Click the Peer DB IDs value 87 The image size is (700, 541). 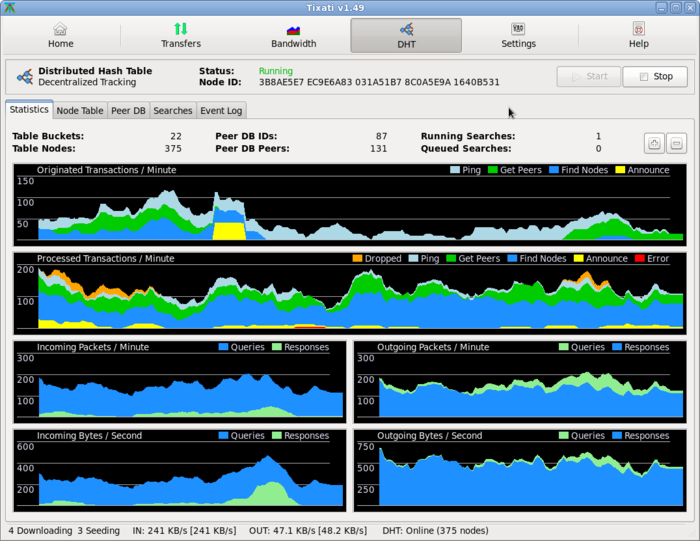coord(381,136)
